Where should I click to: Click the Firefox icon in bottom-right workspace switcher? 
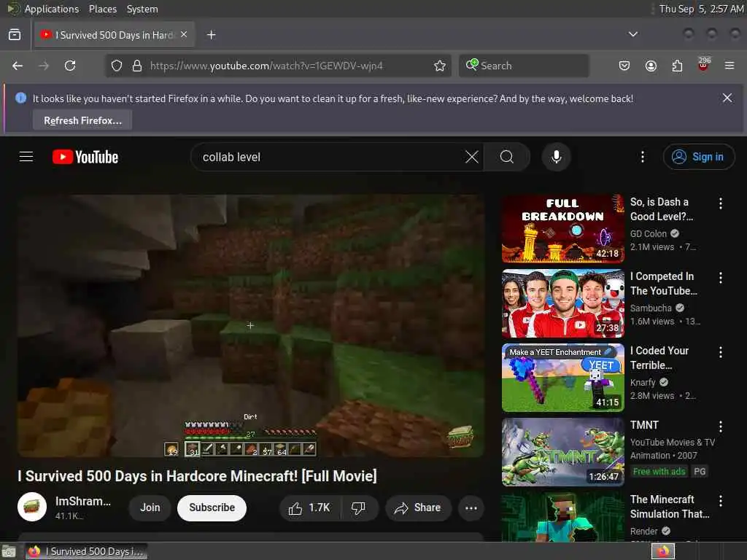(x=663, y=551)
